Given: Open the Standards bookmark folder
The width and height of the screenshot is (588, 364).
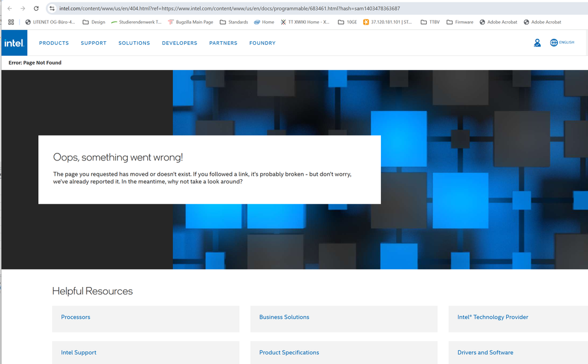Looking at the screenshot, I should click(x=234, y=22).
